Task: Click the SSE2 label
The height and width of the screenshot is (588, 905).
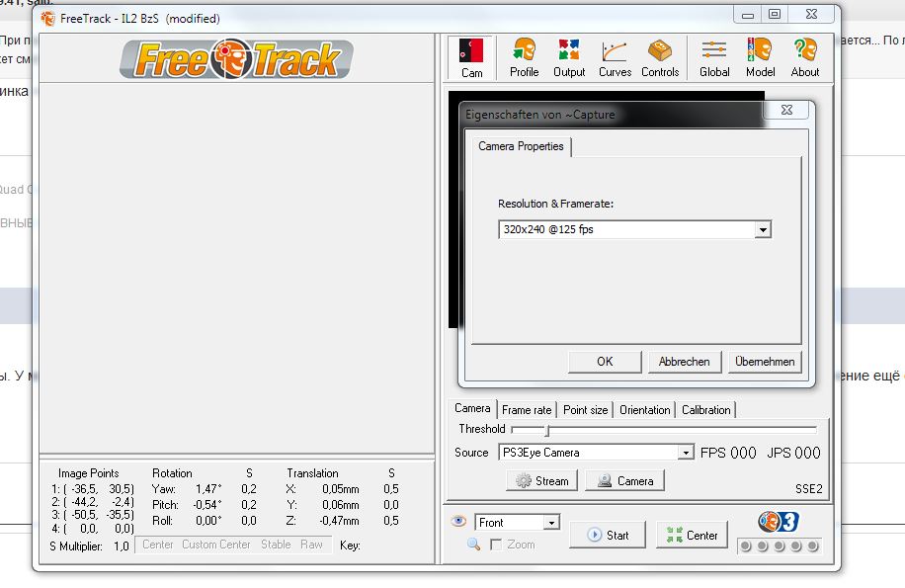Action: tap(808, 489)
